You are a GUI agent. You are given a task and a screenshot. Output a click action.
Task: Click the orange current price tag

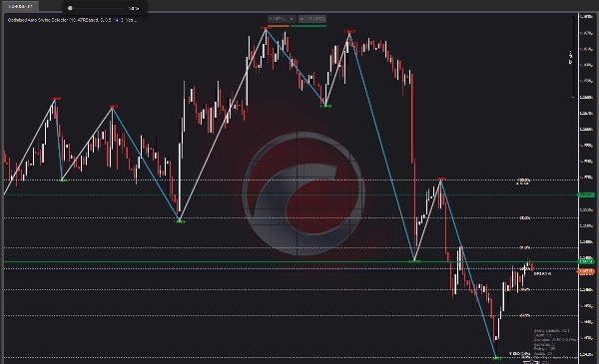point(586,271)
